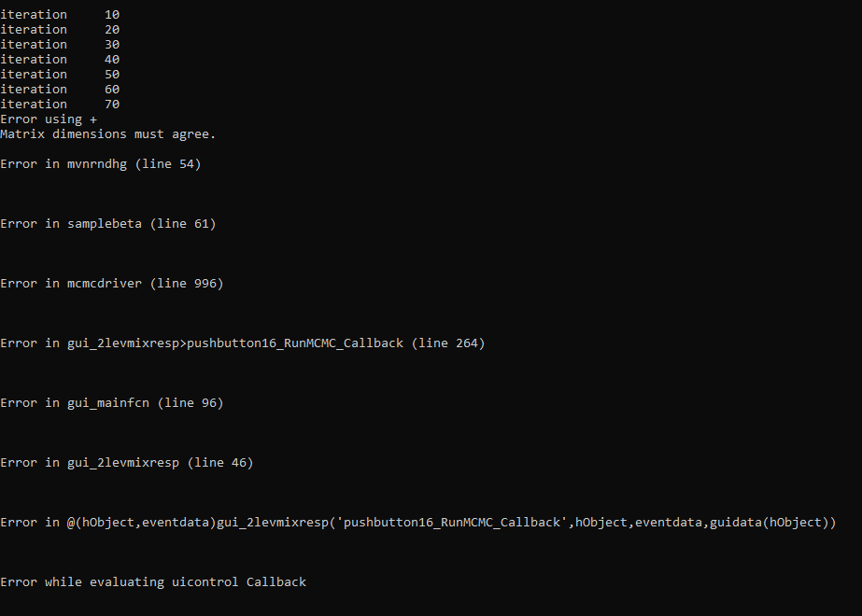The height and width of the screenshot is (616, 862).
Task: Click the "iteration 10" output line
Action: click(60, 15)
